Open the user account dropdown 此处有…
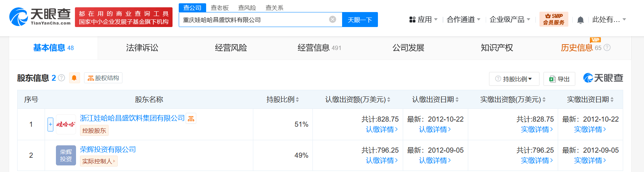Image resolution: width=644 pixels, height=172 pixels. click(x=609, y=19)
